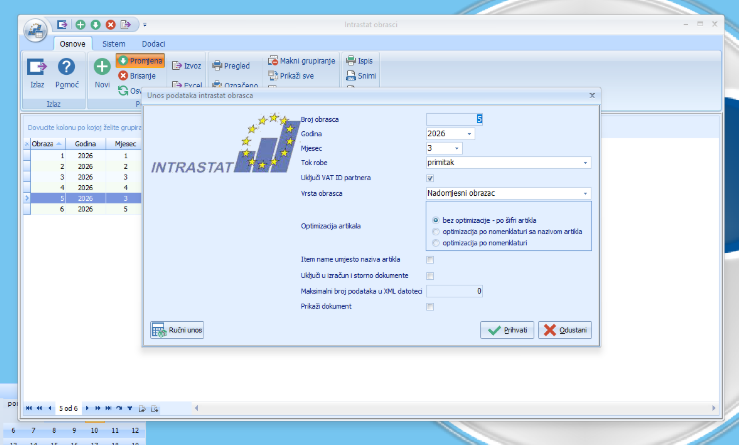
Task: Click the Broj obrasca input field
Action: click(x=454, y=119)
